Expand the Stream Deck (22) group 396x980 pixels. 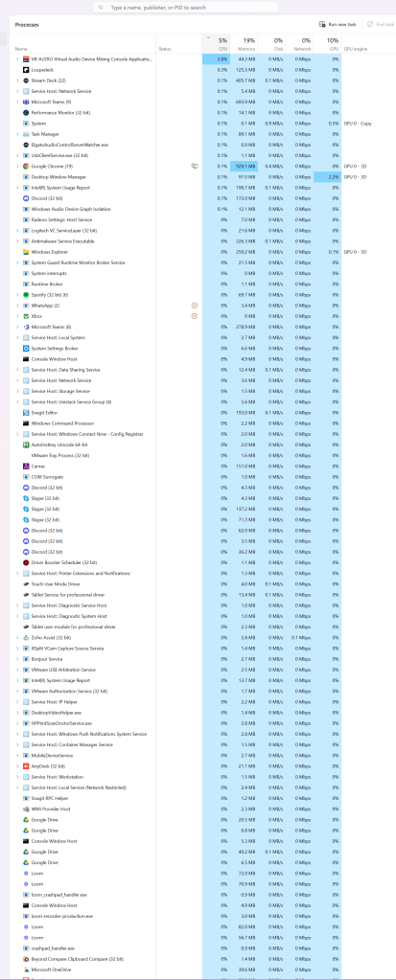(17, 80)
